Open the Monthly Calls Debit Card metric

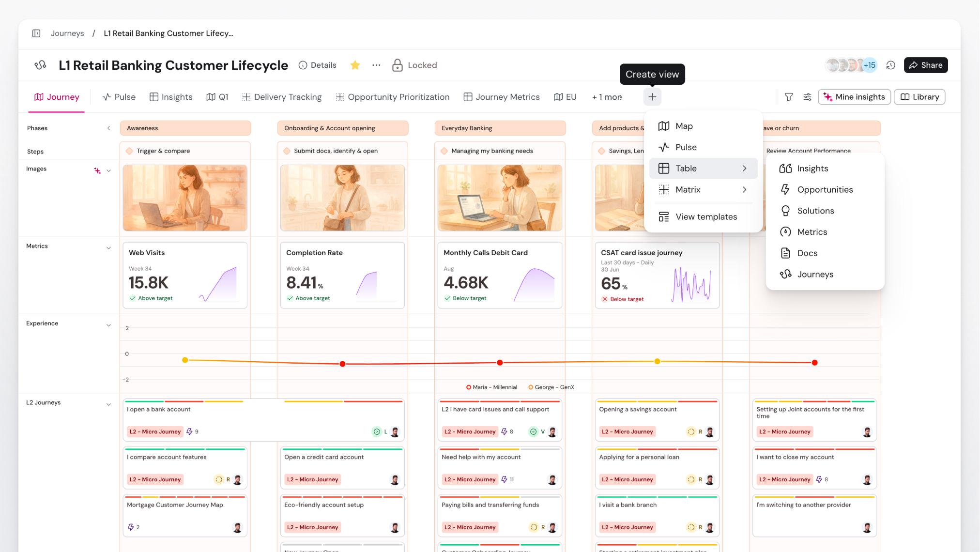(500, 275)
